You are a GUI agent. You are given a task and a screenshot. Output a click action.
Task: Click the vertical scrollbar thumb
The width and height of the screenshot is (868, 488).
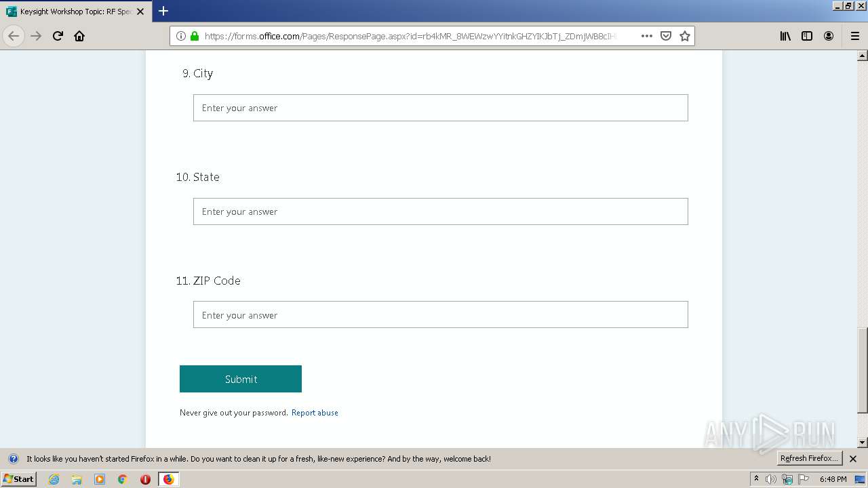tap(863, 370)
